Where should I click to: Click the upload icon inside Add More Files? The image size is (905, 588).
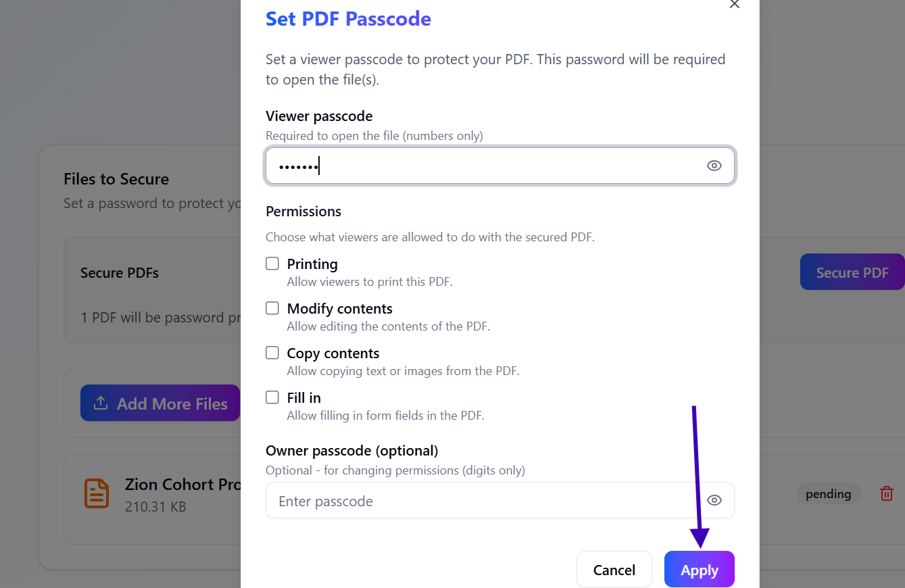pos(100,403)
